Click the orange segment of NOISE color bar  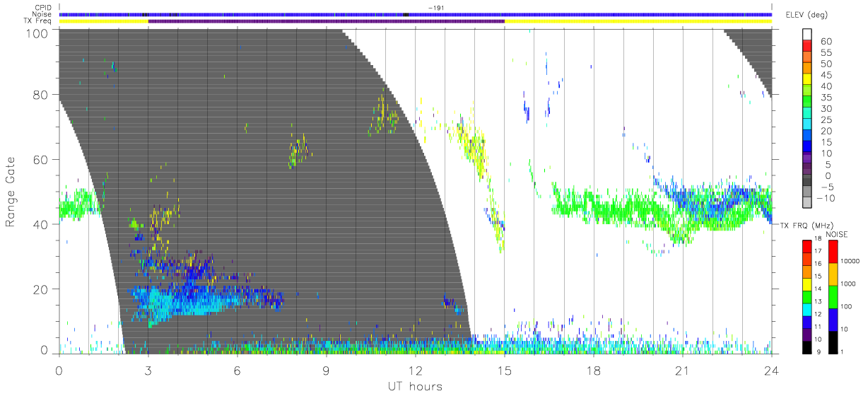click(x=833, y=274)
